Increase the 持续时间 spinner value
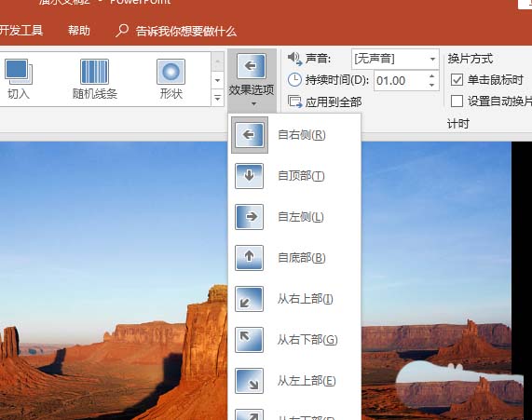This screenshot has width=532, height=420. (x=431, y=76)
